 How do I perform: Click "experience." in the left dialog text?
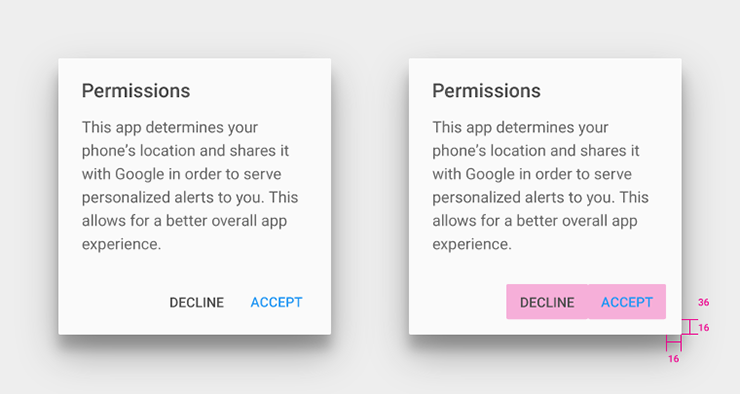tap(122, 244)
